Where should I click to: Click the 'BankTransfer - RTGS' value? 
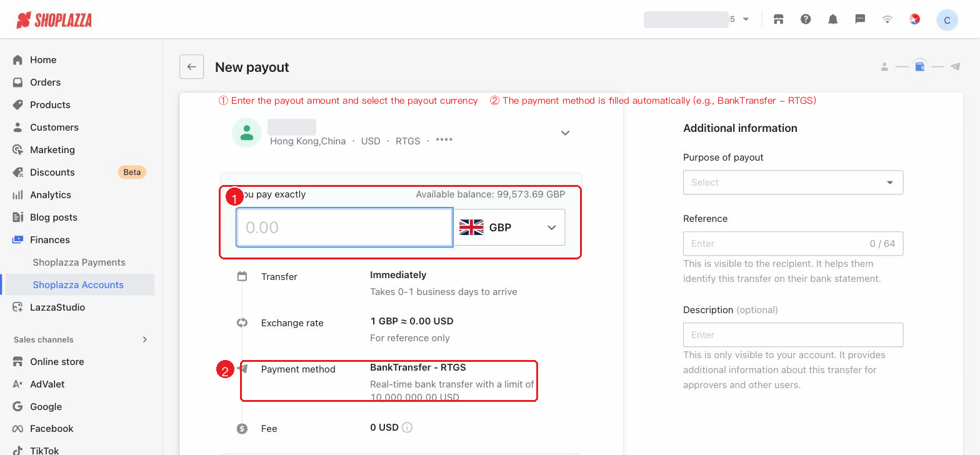coord(418,367)
